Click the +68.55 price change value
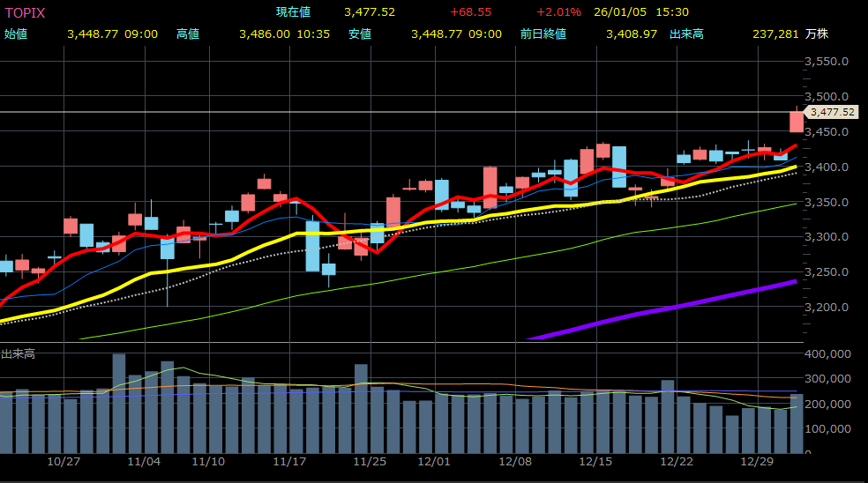 click(x=470, y=12)
